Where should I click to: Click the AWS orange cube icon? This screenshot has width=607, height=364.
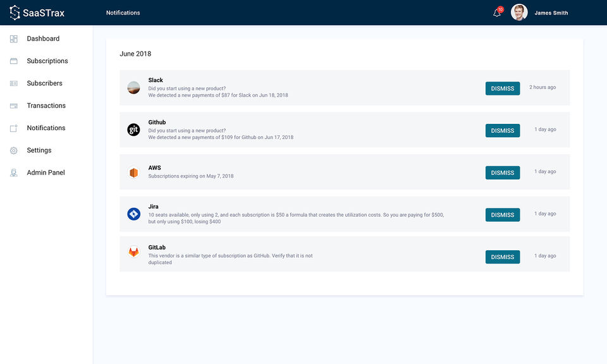coord(133,172)
